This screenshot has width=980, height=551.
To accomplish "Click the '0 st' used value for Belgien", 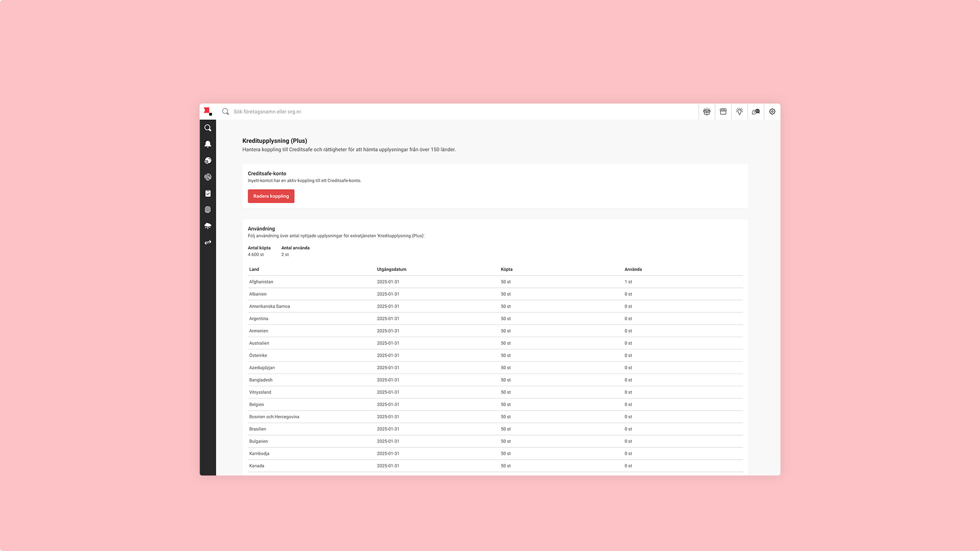I will [628, 405].
